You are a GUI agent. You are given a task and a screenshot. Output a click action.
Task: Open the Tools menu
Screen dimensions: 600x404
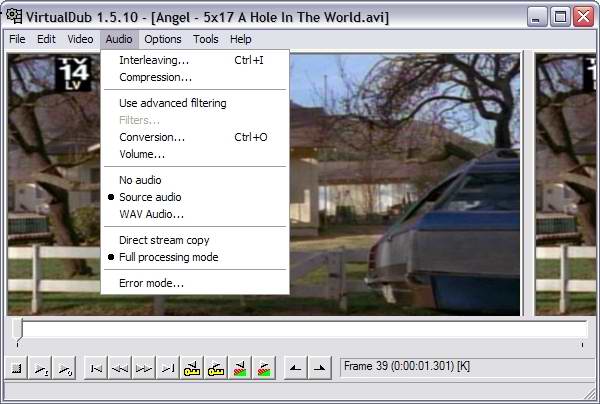click(205, 39)
